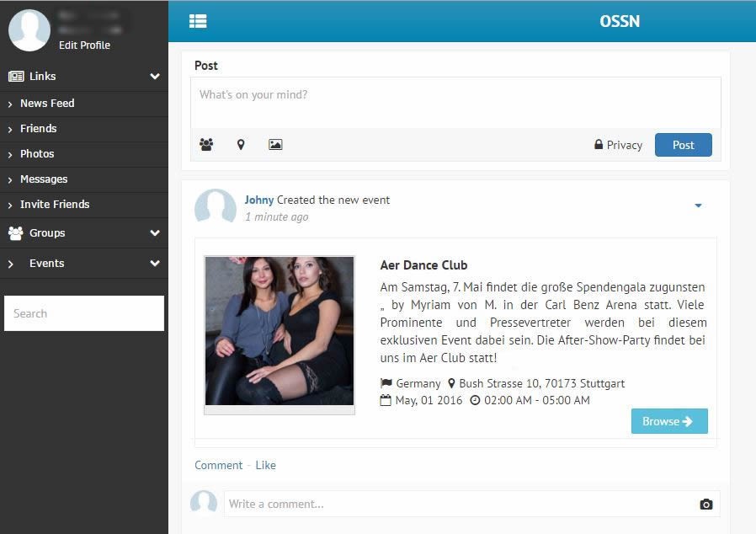Click the address 'Bush Strasse 10, 70173 Stuttgart'

click(541, 383)
